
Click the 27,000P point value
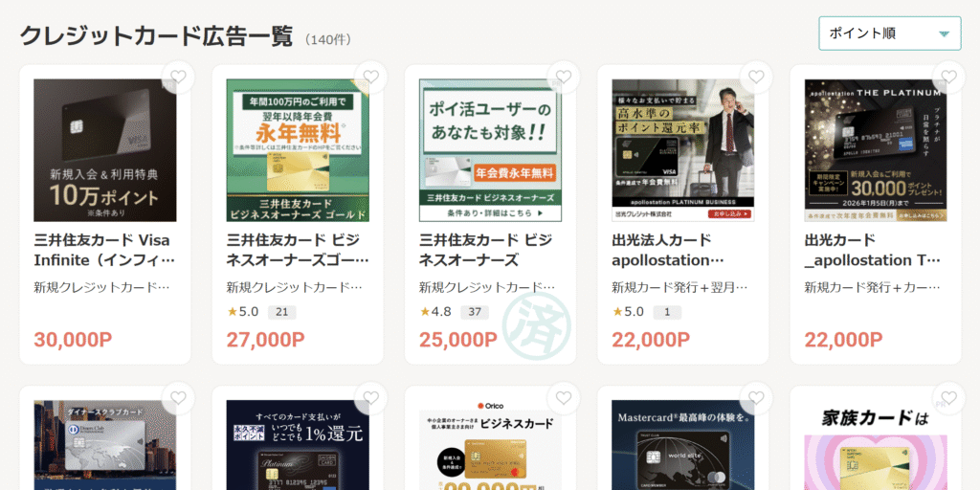pos(266,340)
